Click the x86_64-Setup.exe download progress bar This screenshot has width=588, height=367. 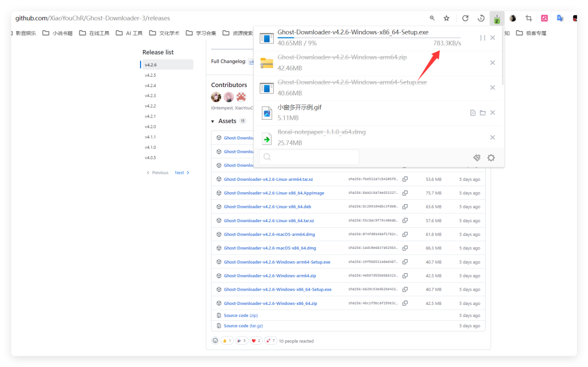369,38
